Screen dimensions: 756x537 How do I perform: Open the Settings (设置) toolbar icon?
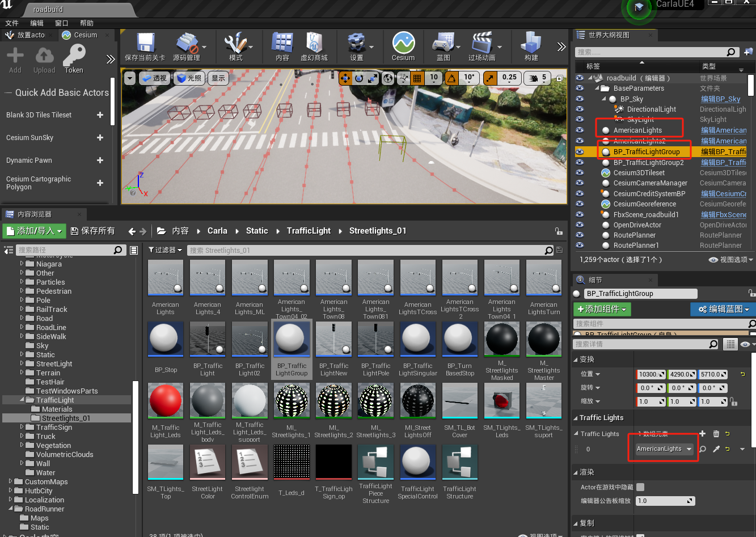356,44
